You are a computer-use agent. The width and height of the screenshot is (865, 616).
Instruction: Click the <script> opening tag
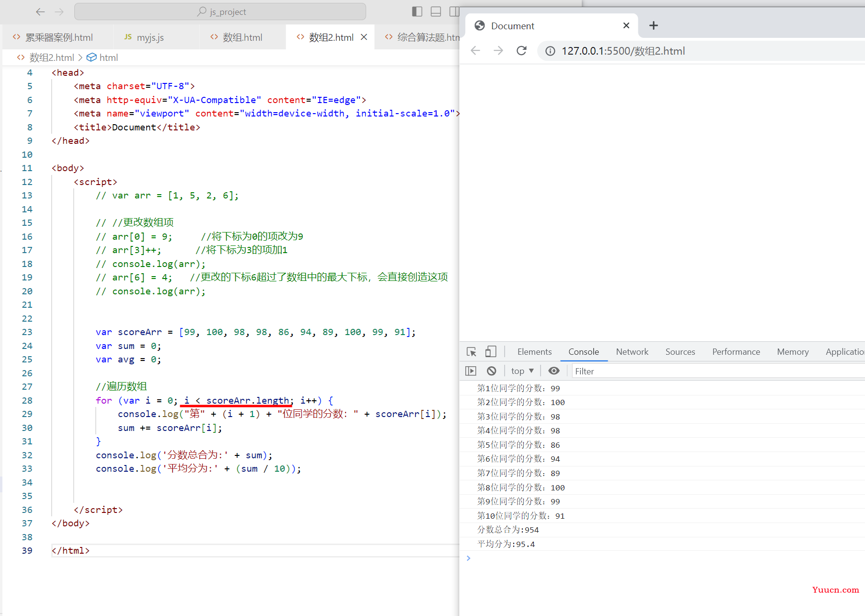tap(95, 182)
